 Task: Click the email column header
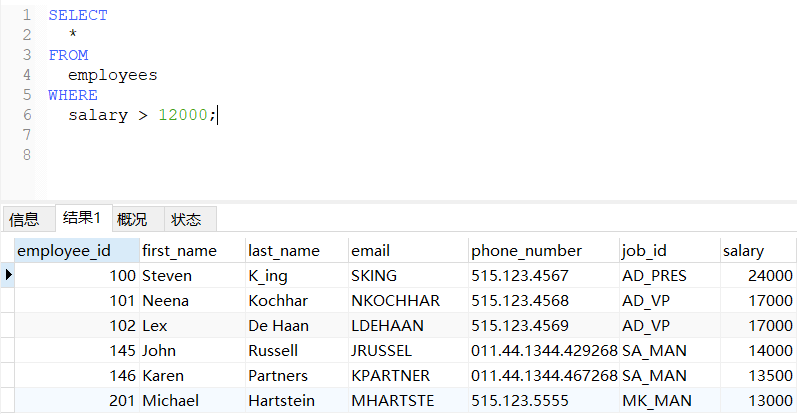(370, 250)
